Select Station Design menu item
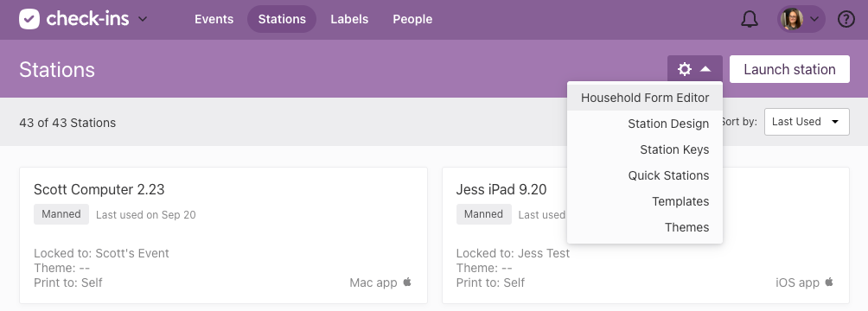Screen dimensions: 868x311 (x=645, y=124)
